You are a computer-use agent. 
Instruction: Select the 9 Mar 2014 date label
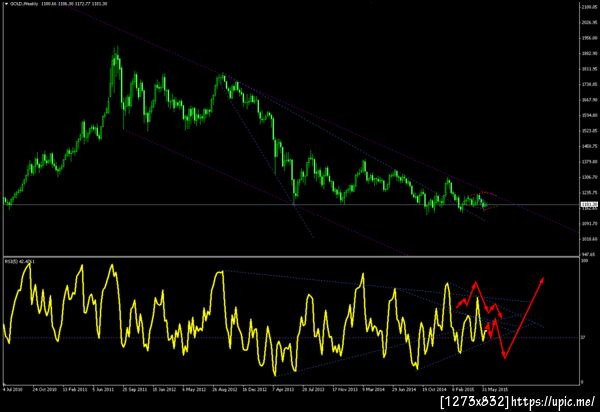pos(373,389)
